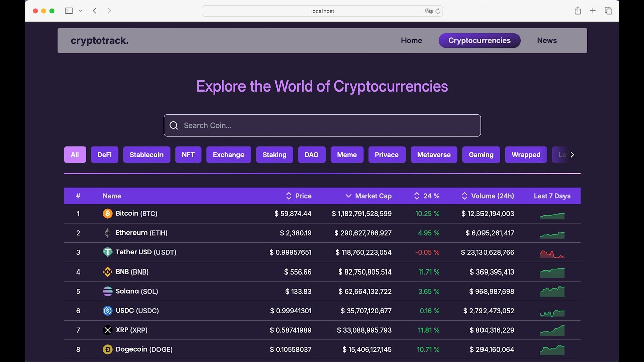The width and height of the screenshot is (644, 362).
Task: Sort by 24 % column arrows
Action: coord(417,196)
